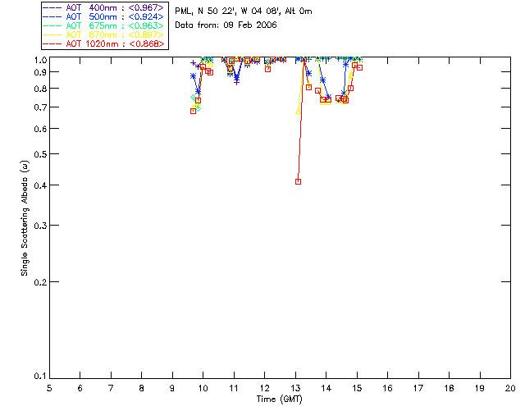This screenshot has height=420, width=525.
Task: Click the 'Data from: 09 Feb 2006' text
Action: coord(226,25)
